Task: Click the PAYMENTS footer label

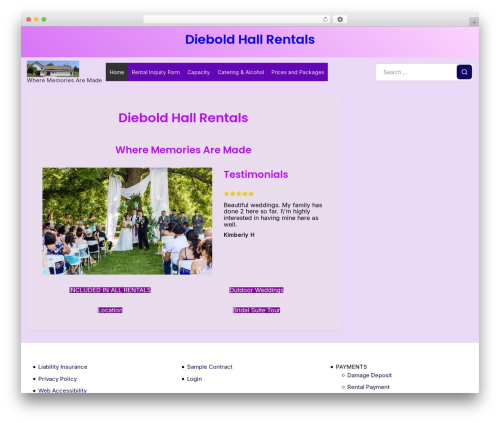Action: (x=351, y=367)
